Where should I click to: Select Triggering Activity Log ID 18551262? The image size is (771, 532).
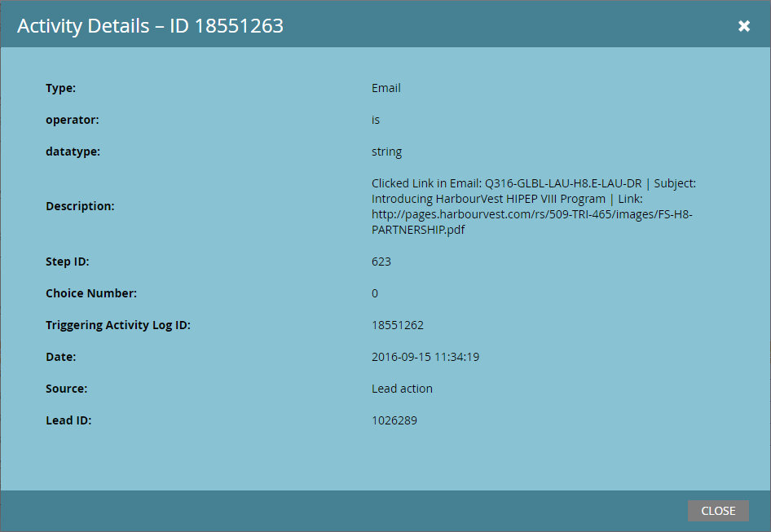click(397, 325)
